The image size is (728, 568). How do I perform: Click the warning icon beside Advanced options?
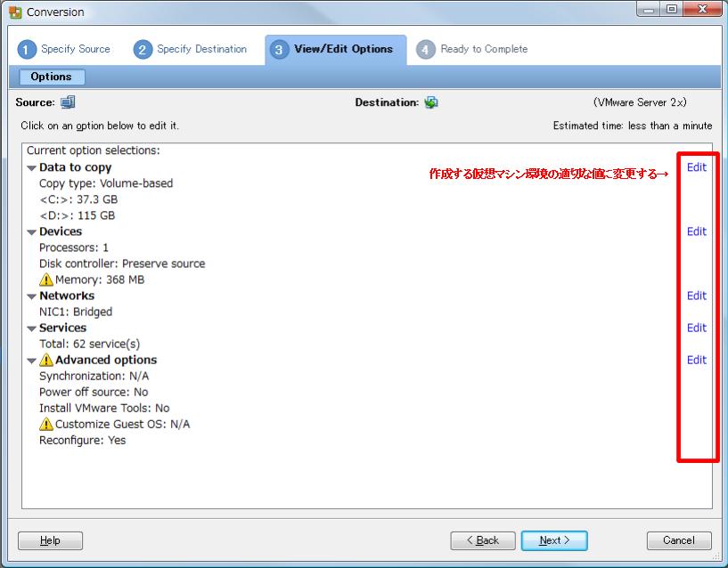pyautogui.click(x=46, y=360)
